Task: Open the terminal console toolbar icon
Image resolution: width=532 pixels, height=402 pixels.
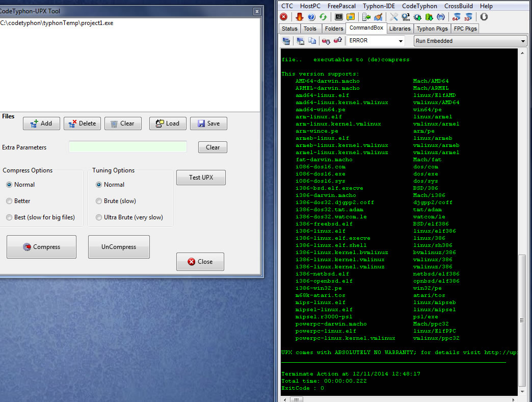Action: click(338, 17)
